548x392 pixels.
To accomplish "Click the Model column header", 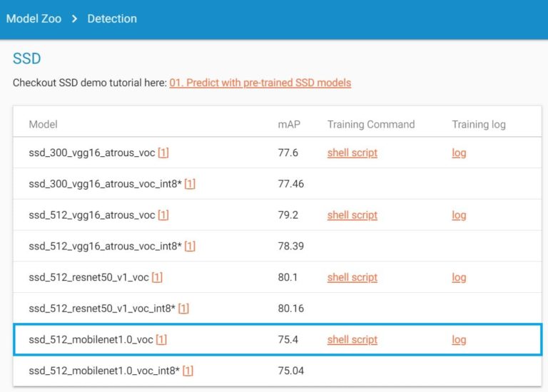I will click(x=43, y=124).
